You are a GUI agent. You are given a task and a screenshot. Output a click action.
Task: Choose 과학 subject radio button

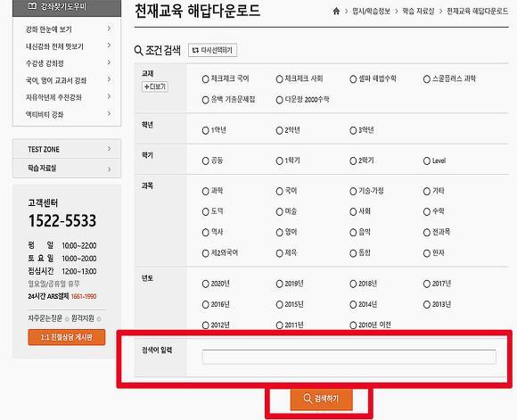205,191
